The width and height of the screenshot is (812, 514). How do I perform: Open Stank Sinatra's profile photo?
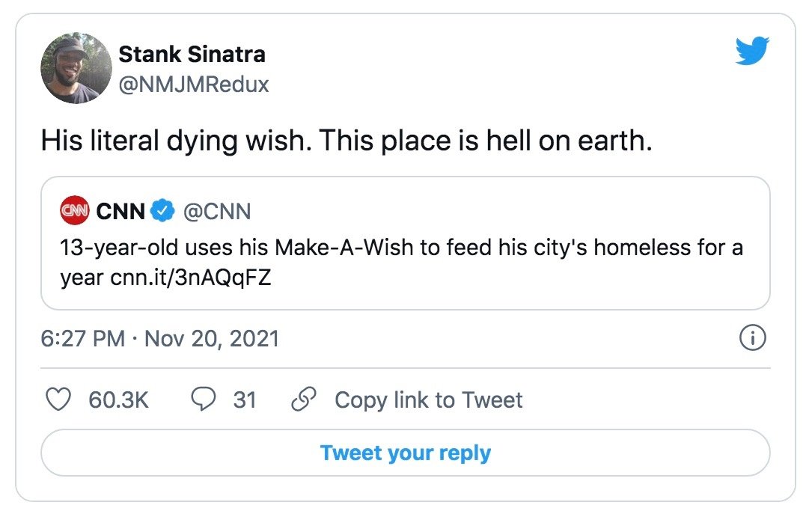click(76, 67)
